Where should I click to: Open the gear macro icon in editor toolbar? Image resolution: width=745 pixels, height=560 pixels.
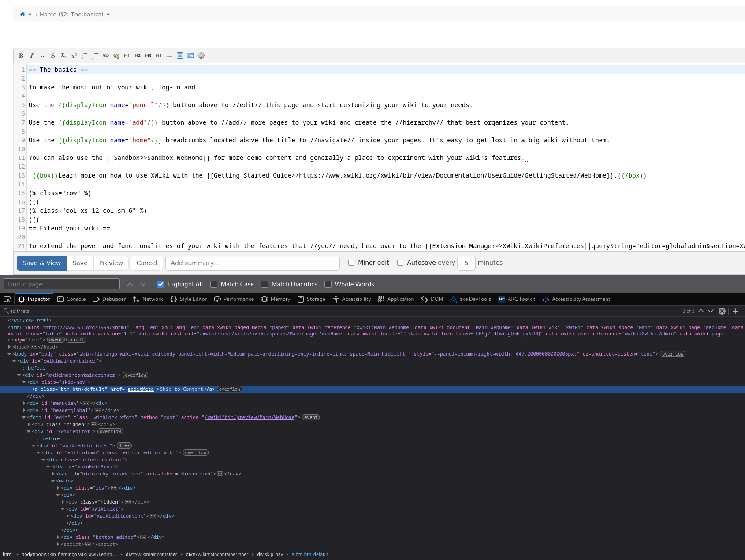[201, 56]
